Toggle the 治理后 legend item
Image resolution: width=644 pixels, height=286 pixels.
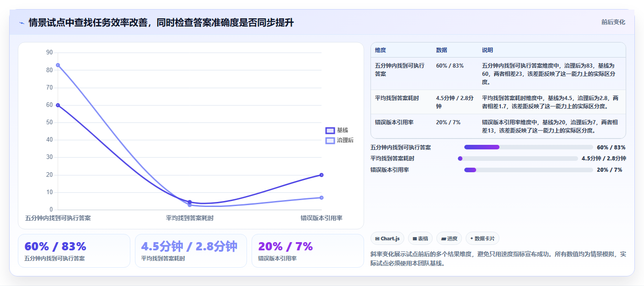point(339,140)
